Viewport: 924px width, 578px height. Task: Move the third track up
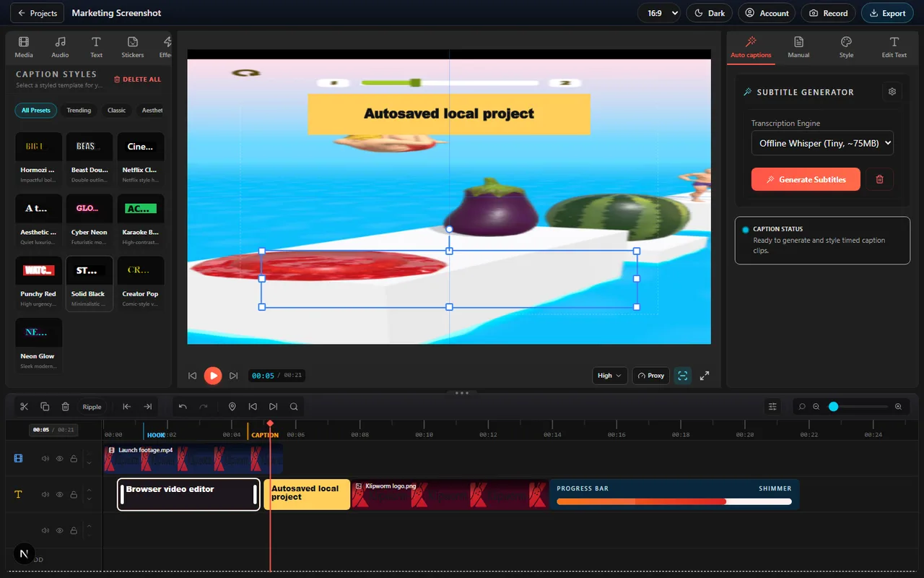[89, 526]
